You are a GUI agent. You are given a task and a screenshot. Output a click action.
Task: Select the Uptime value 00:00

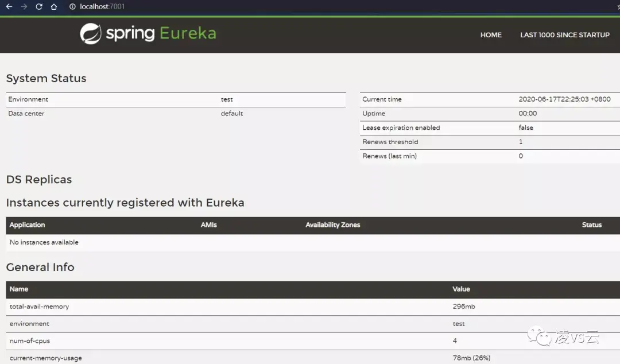point(528,114)
